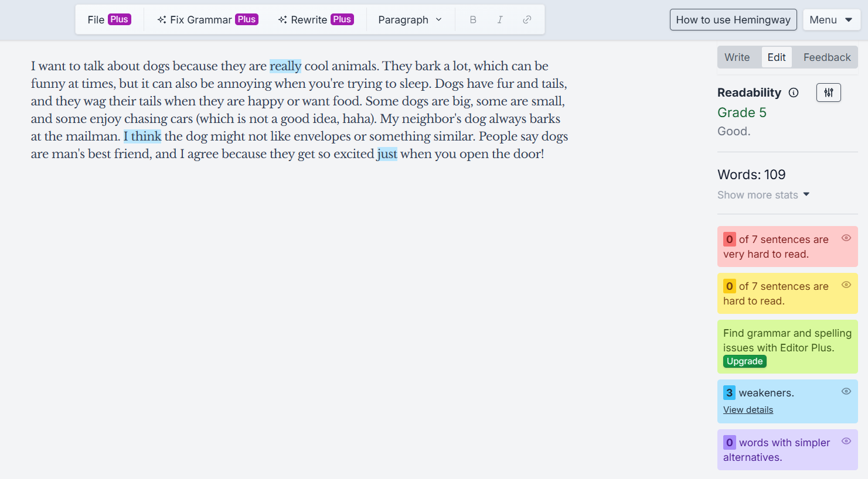Click the insert link icon
This screenshot has height=479, width=868.
point(526,19)
